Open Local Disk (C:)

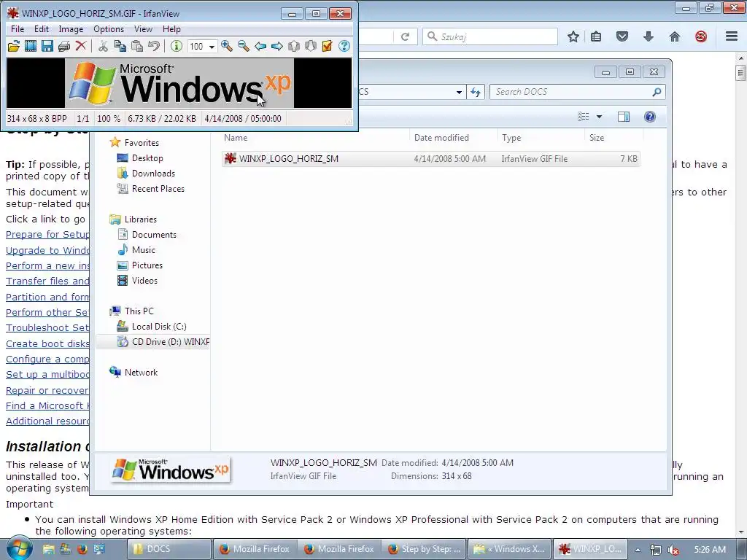(158, 327)
